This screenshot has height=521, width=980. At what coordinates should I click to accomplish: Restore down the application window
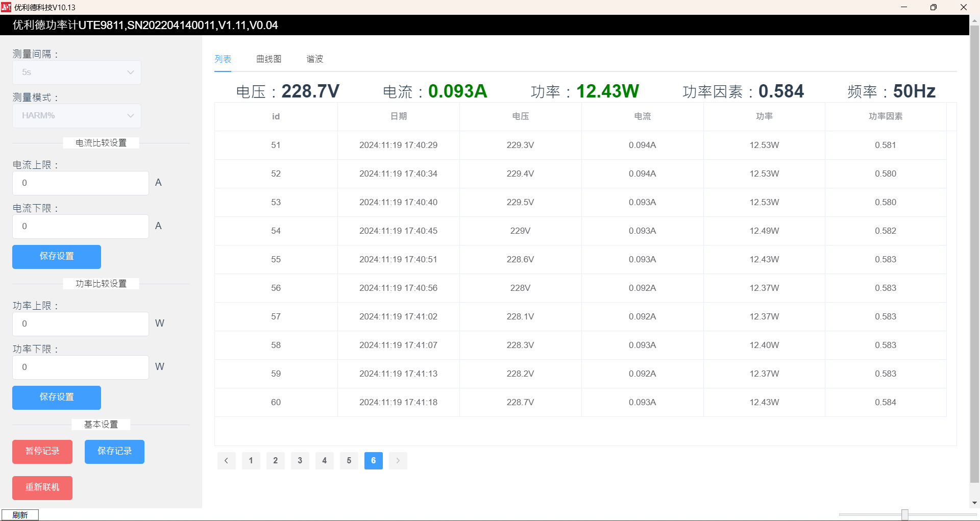[934, 7]
